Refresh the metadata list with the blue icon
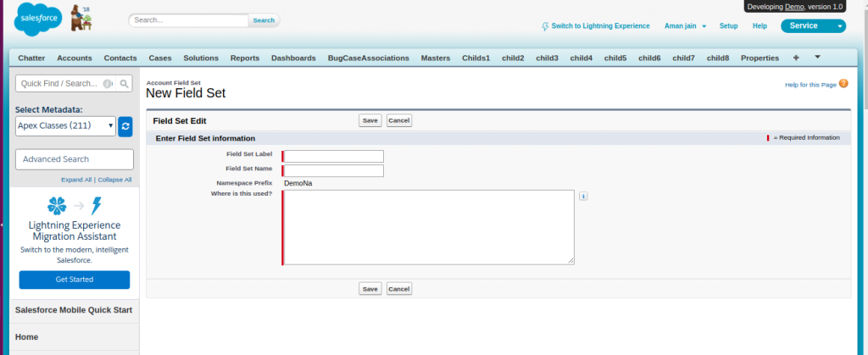 pos(125,126)
